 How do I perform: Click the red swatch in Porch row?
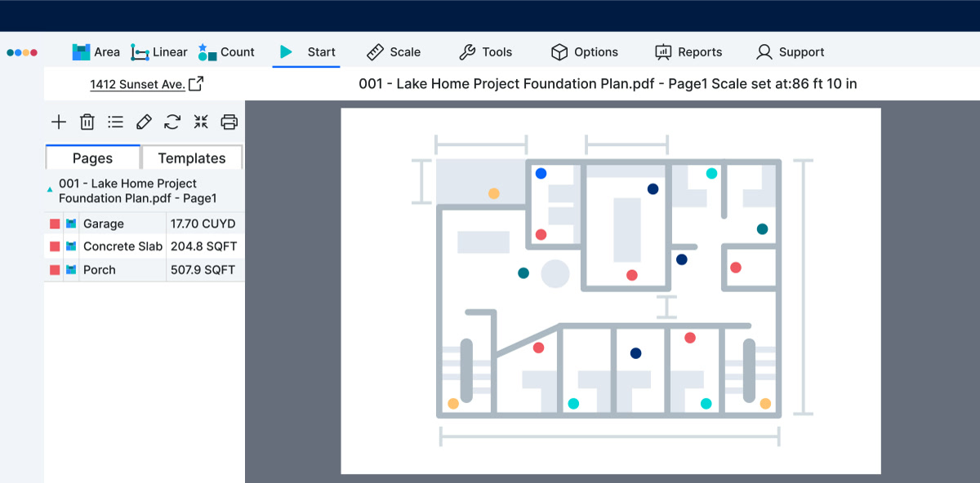point(55,270)
